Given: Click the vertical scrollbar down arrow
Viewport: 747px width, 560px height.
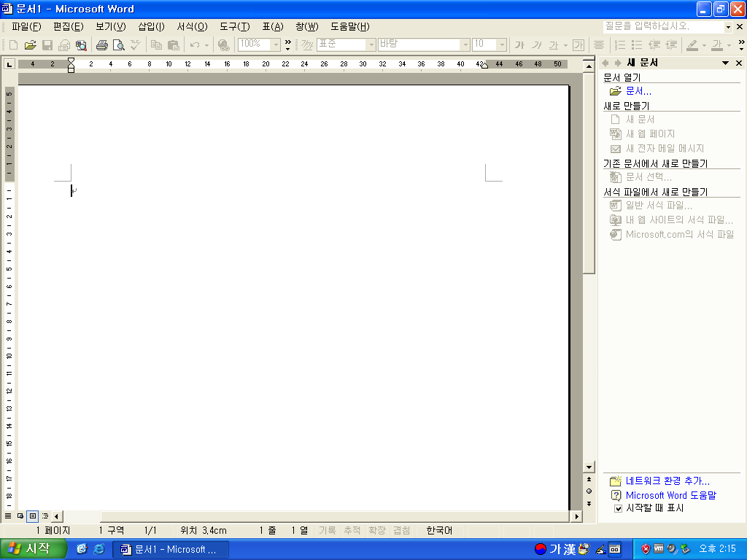Looking at the screenshot, I should 589,467.
